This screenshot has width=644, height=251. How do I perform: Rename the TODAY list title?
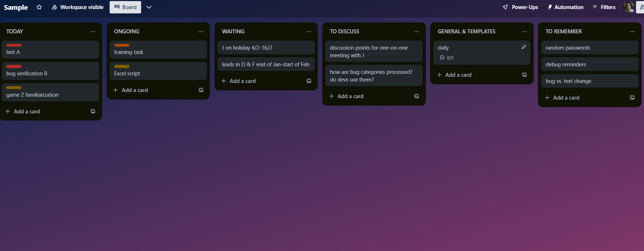(x=14, y=32)
